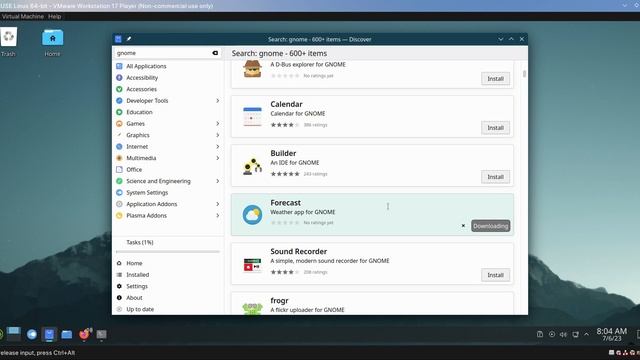This screenshot has height=360, width=640.
Task: Open the Forecast weather app icon
Action: (252, 215)
